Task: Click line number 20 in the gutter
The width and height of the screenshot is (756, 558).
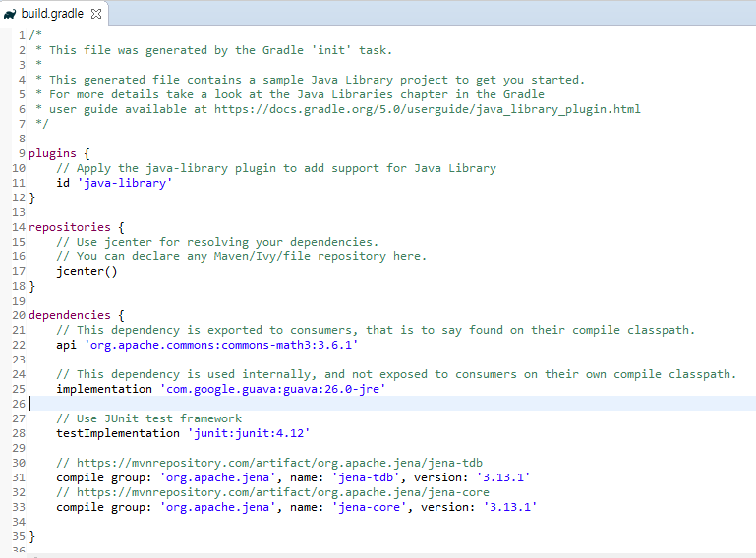Action: [x=19, y=315]
